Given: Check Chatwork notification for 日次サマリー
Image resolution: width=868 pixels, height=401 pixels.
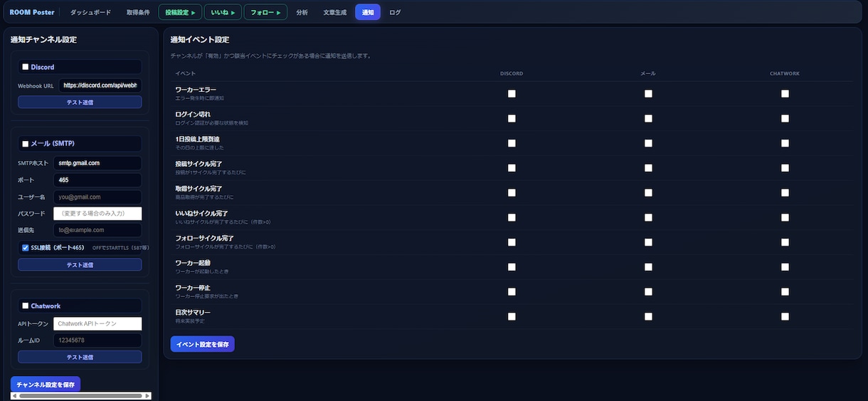Looking at the screenshot, I should (x=785, y=316).
